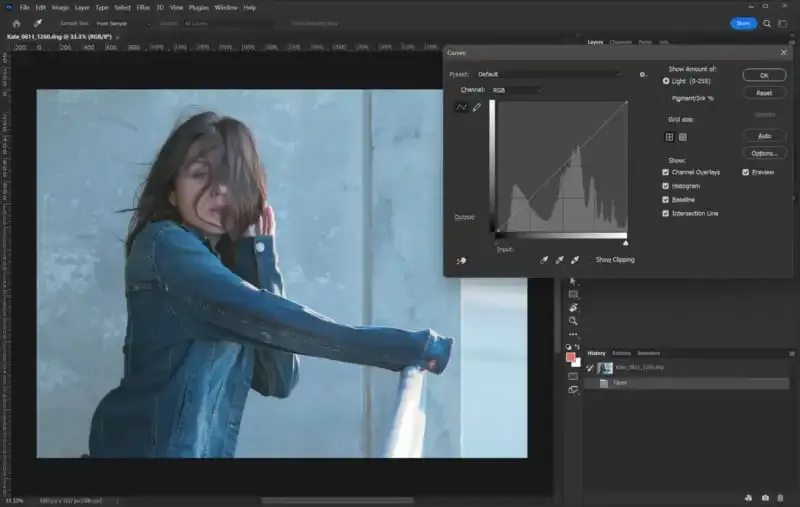Image resolution: width=800 pixels, height=507 pixels.
Task: Pick the black point eyedropper
Action: (544, 260)
